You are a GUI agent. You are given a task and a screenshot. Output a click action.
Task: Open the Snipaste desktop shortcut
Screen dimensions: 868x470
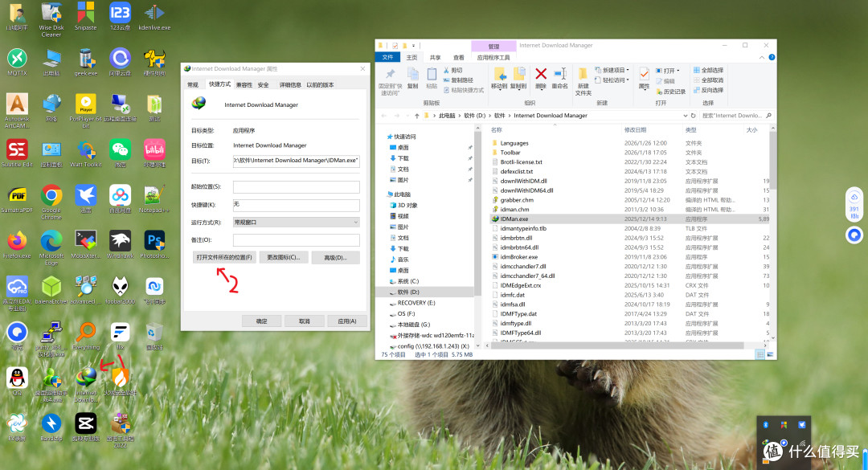coord(85,16)
